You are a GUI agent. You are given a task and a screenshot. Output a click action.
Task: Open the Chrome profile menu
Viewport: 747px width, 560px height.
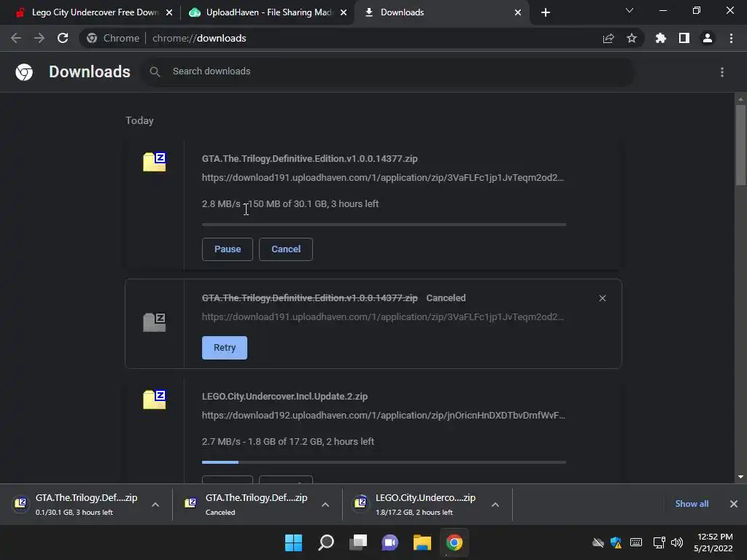(708, 38)
